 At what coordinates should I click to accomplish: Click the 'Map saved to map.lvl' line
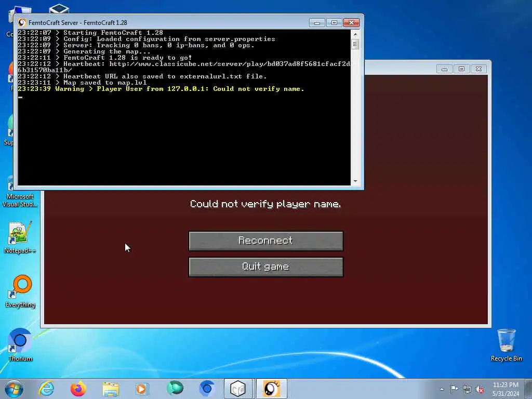click(82, 83)
